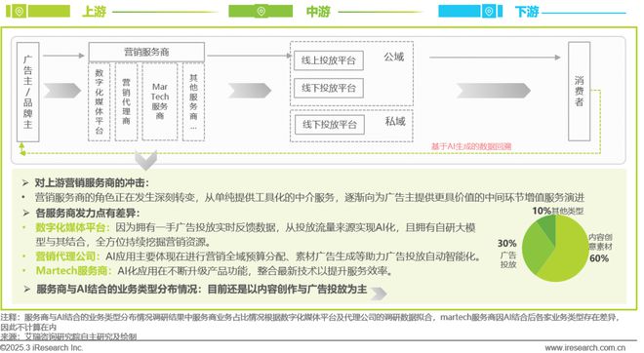Select the 公域 label
The width and height of the screenshot is (644, 353).
point(394,58)
